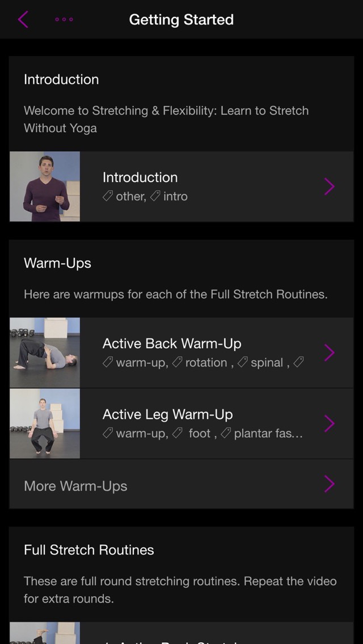Open the Active Leg Warm-Up thumbnail
The width and height of the screenshot is (363, 644).
click(45, 423)
